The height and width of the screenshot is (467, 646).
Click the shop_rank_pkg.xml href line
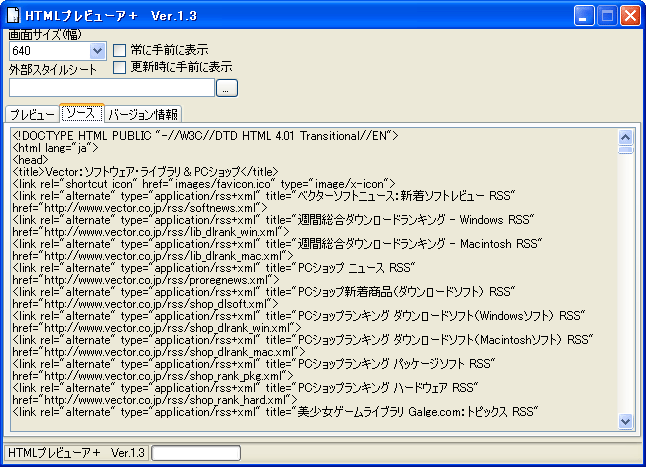click(x=153, y=376)
